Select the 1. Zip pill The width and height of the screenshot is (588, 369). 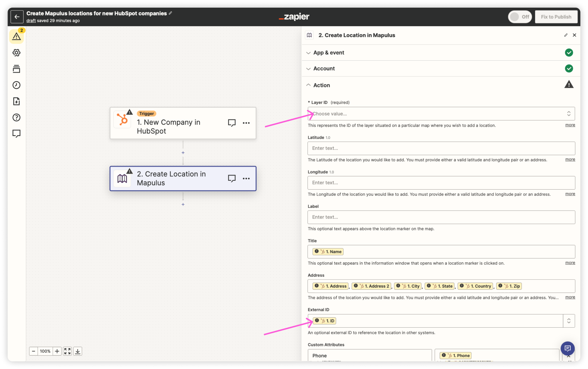coord(509,286)
